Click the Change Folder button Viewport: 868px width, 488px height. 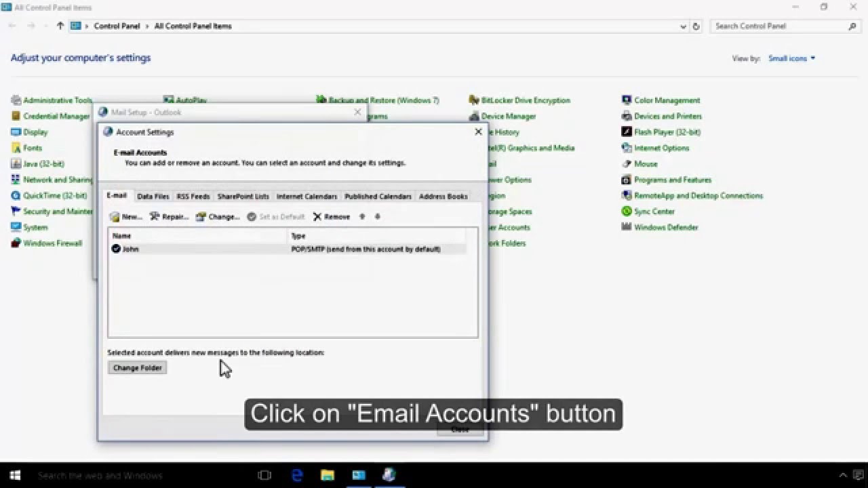point(137,368)
